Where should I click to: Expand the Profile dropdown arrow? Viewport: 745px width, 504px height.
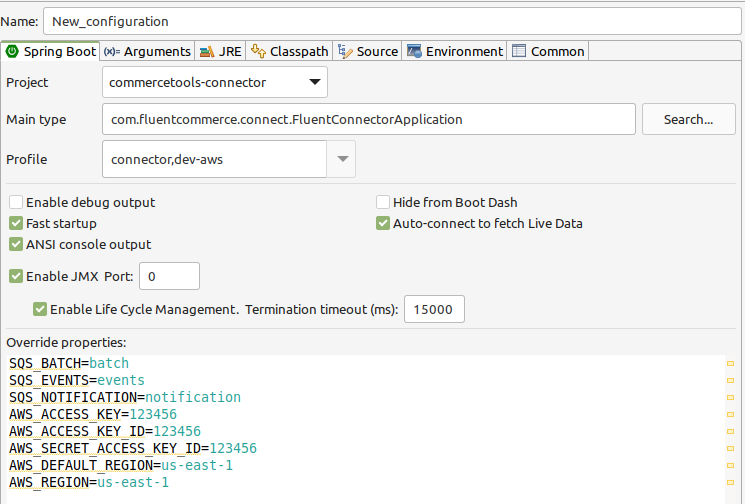click(x=342, y=159)
